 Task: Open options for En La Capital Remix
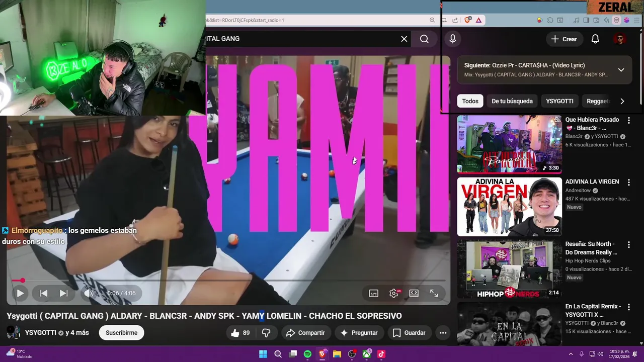tap(628, 307)
